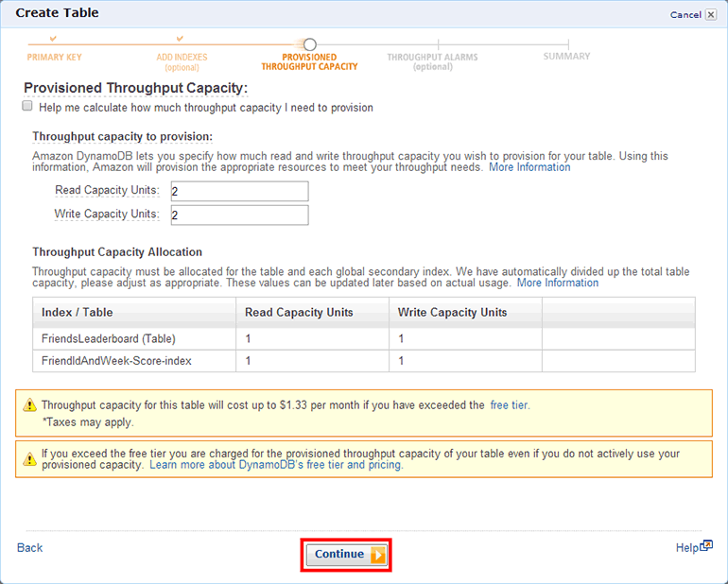The height and width of the screenshot is (584, 728).
Task: Click the Continue button
Action: click(346, 555)
